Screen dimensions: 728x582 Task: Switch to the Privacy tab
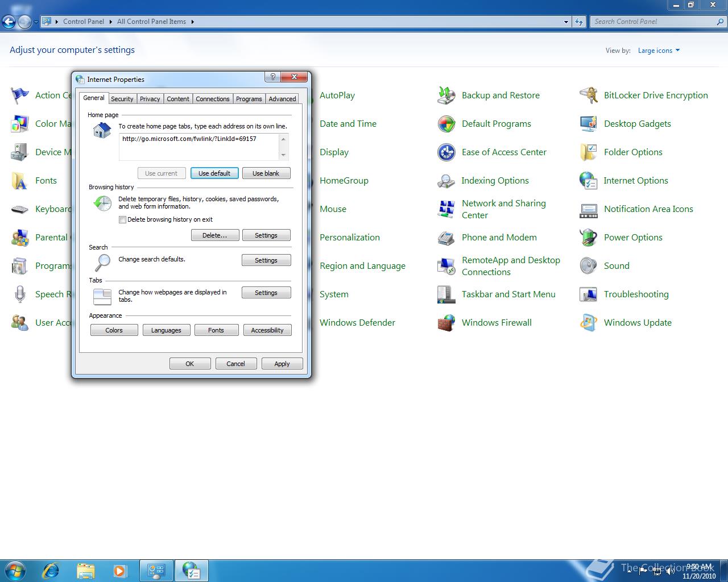[x=150, y=99]
